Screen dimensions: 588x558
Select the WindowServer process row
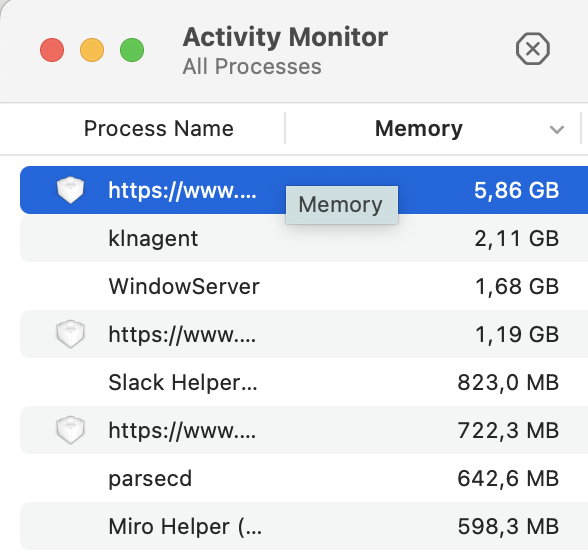click(304, 286)
